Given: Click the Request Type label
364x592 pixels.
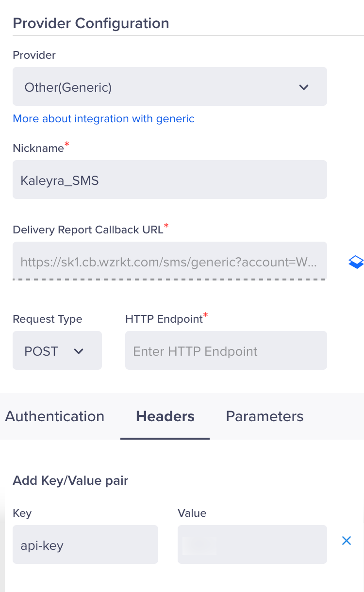Looking at the screenshot, I should click(48, 319).
